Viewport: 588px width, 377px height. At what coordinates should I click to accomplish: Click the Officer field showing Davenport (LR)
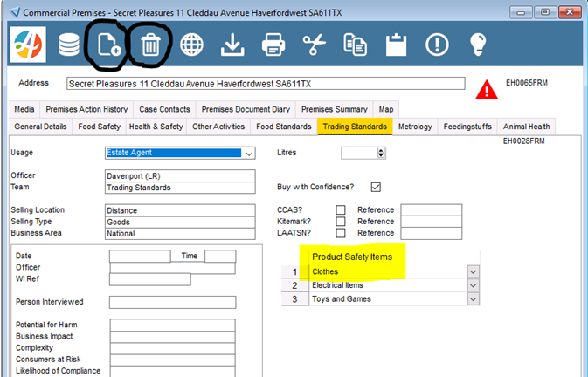(180, 176)
